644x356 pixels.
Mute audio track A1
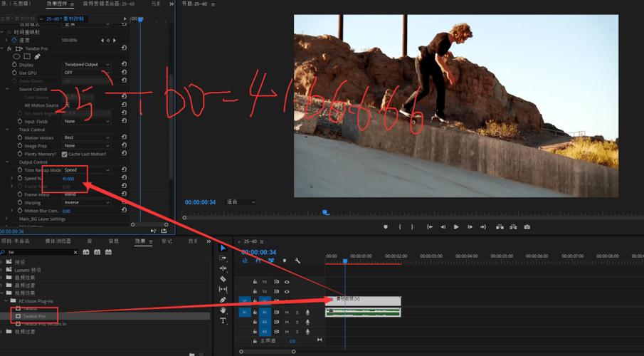[287, 313]
